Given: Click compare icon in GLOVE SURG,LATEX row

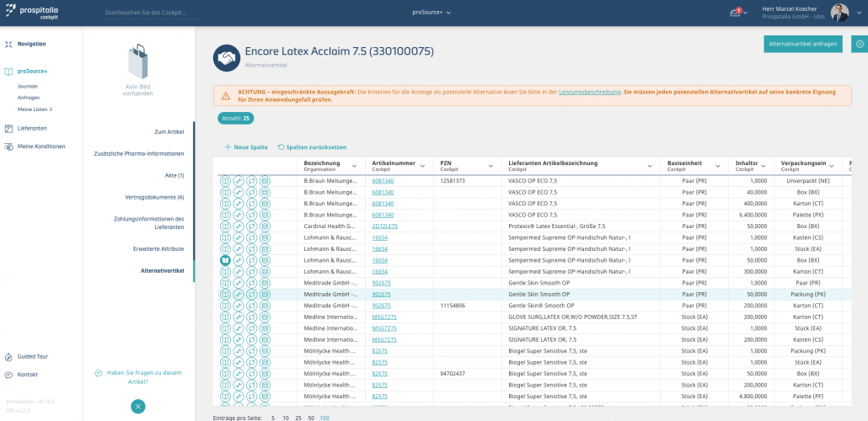Looking at the screenshot, I should pos(238,317).
